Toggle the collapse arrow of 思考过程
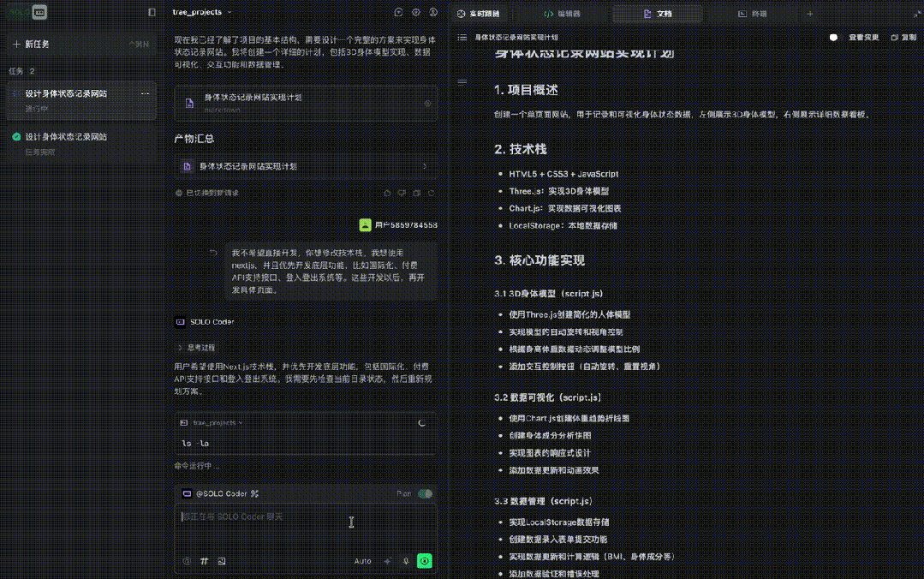The width and height of the screenshot is (924, 579). (179, 349)
